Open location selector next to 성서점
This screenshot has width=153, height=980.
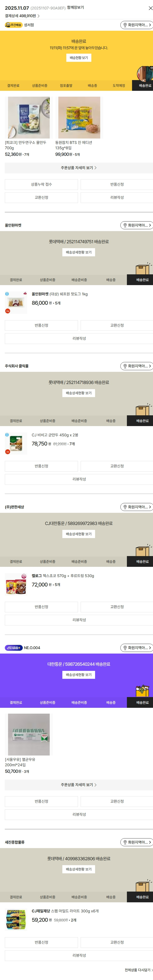click(137, 25)
